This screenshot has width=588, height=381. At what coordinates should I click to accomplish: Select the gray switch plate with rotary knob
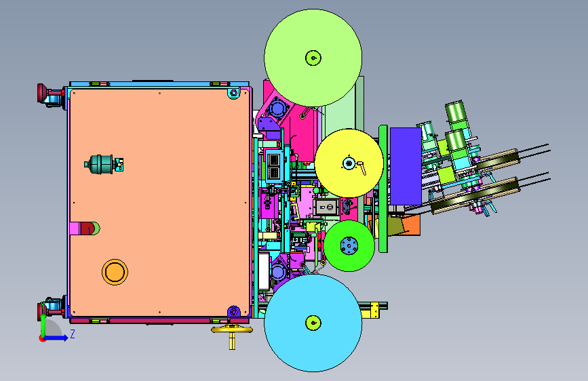point(326,207)
